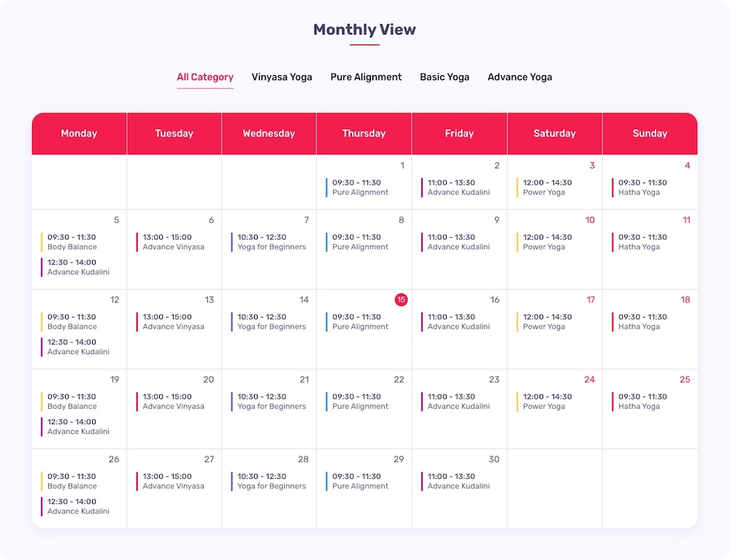Switch to Vinyasa Yoga category
This screenshot has height=560, width=730.
282,77
